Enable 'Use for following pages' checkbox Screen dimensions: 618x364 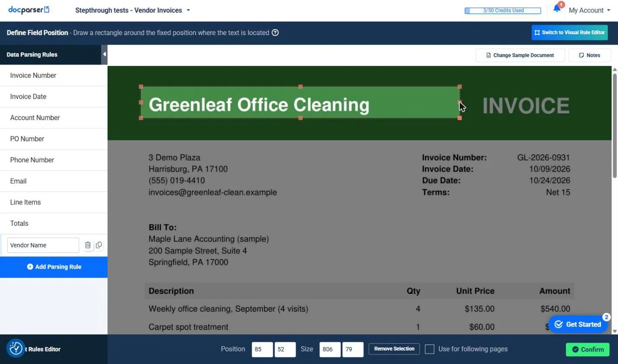pyautogui.click(x=429, y=349)
